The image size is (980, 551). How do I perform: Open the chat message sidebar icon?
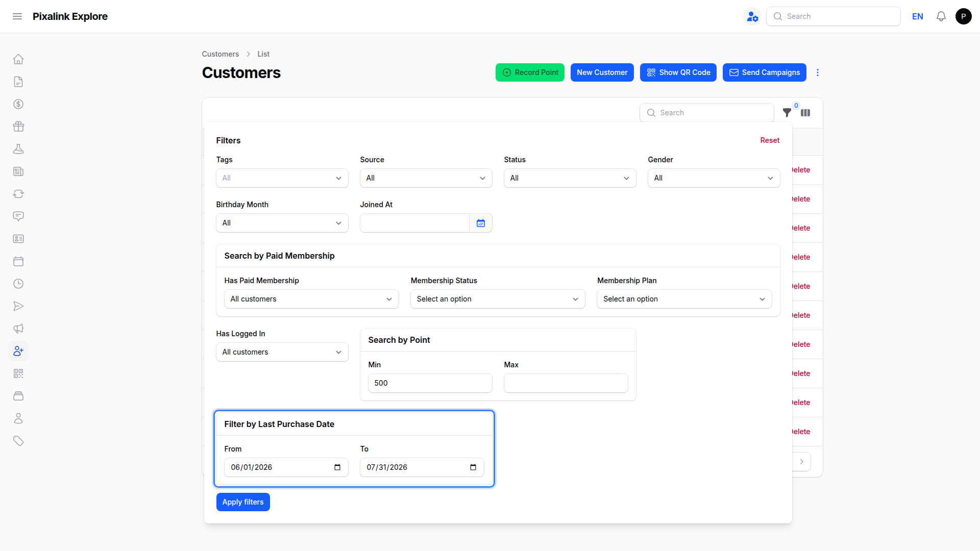point(18,216)
